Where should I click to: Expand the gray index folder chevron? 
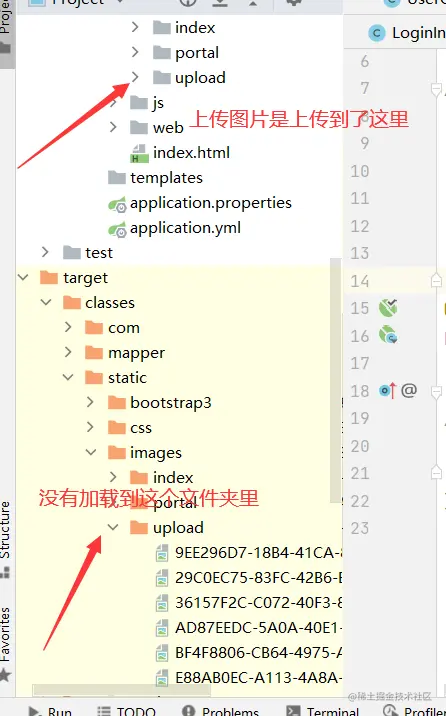point(135,27)
